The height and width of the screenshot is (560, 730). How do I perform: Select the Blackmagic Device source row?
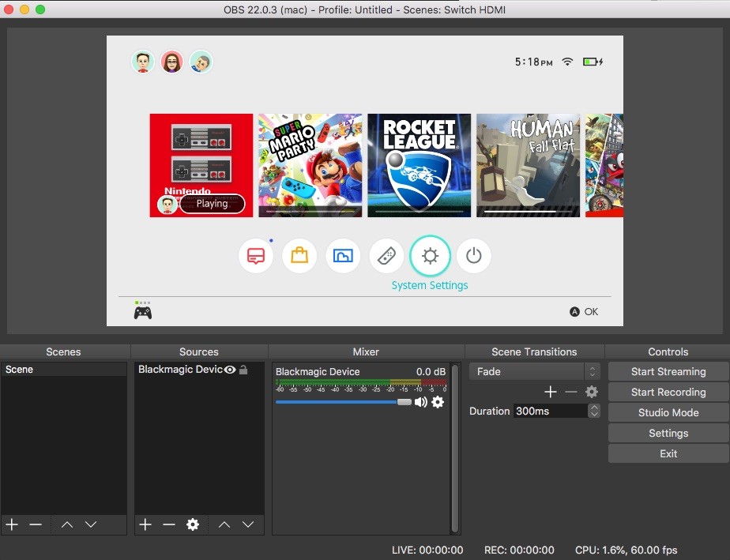tap(199, 370)
